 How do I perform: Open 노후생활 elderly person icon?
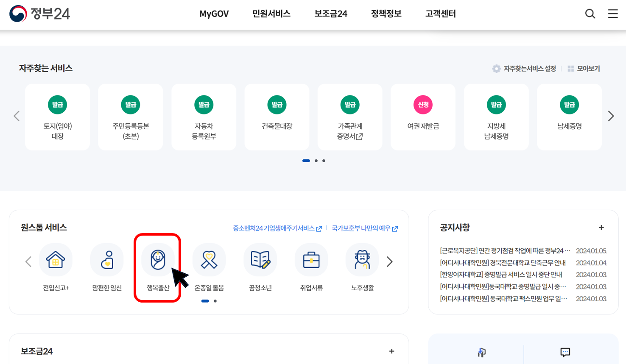click(x=362, y=260)
